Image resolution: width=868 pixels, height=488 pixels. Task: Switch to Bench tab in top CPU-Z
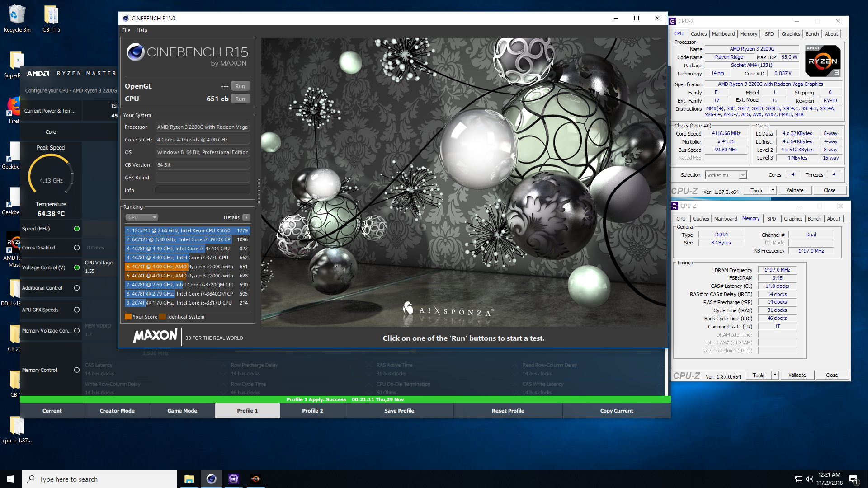(x=812, y=34)
